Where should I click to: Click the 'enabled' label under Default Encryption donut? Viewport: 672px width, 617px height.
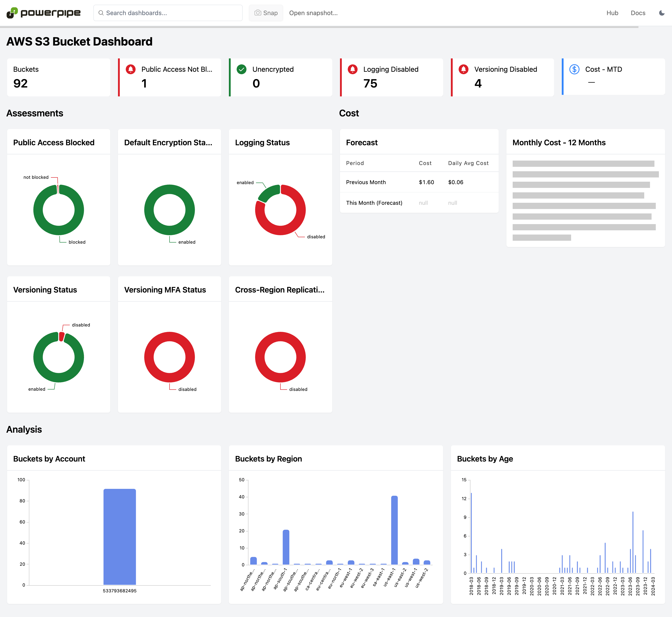[187, 242]
